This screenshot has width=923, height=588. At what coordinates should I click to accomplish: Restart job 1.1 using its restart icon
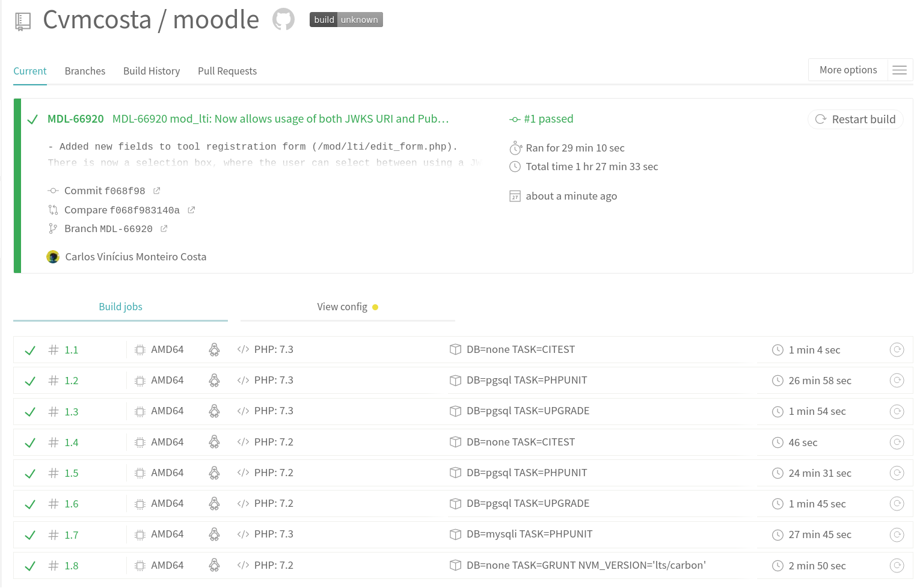[897, 350]
